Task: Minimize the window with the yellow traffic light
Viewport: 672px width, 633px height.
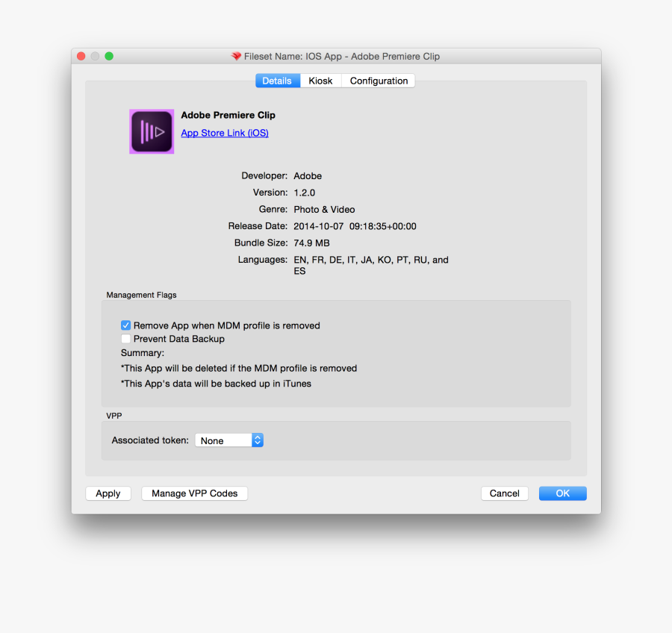Action: coord(95,56)
